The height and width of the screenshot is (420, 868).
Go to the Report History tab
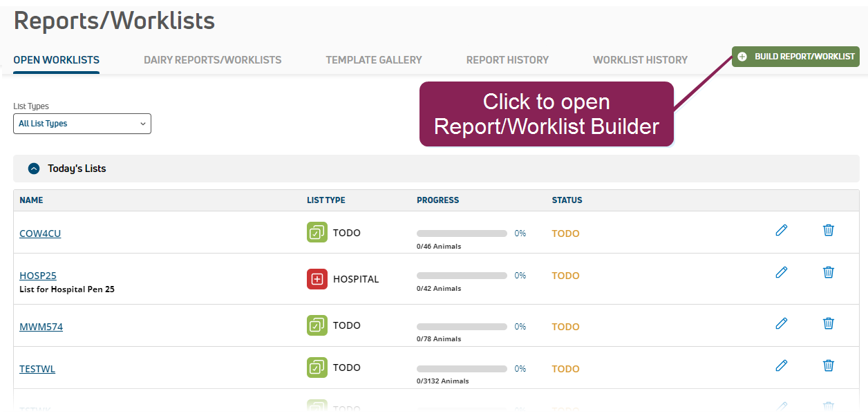click(507, 60)
